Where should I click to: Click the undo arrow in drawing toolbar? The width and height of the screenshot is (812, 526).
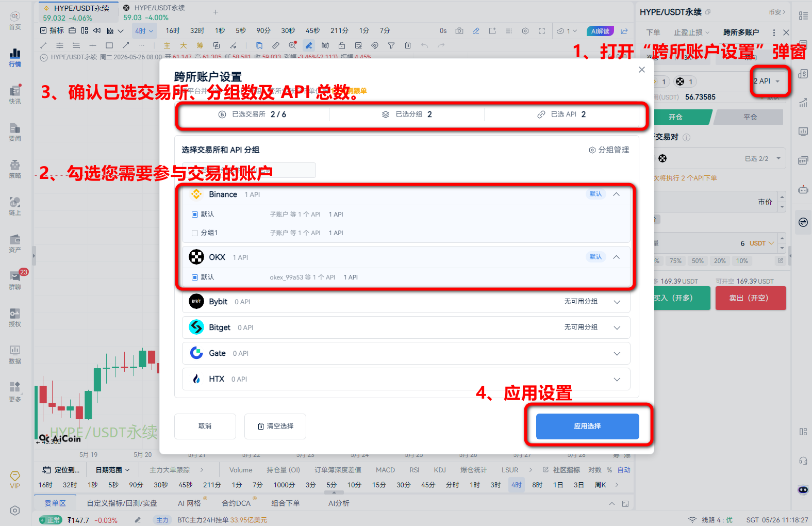pos(424,45)
